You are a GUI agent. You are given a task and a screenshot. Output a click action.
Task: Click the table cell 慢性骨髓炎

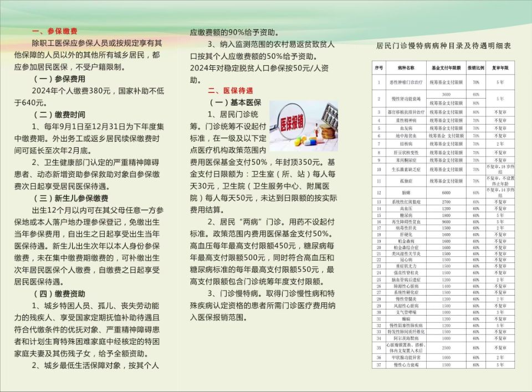[x=406, y=299]
